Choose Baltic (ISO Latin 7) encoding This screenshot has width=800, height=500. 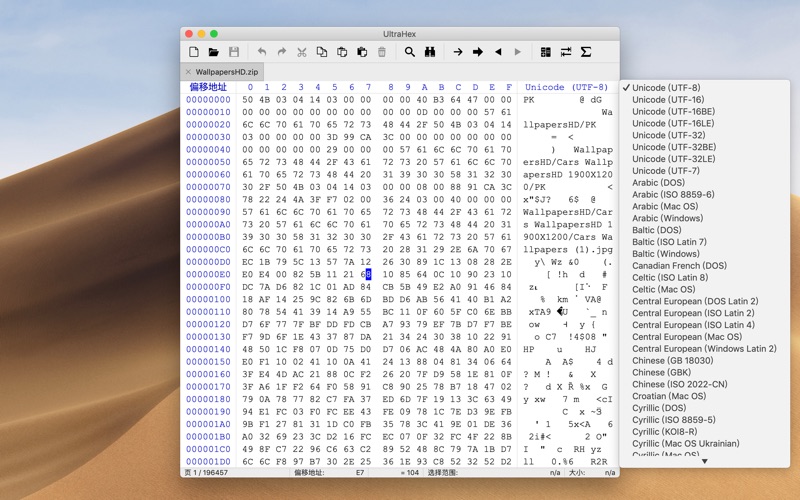[669, 242]
